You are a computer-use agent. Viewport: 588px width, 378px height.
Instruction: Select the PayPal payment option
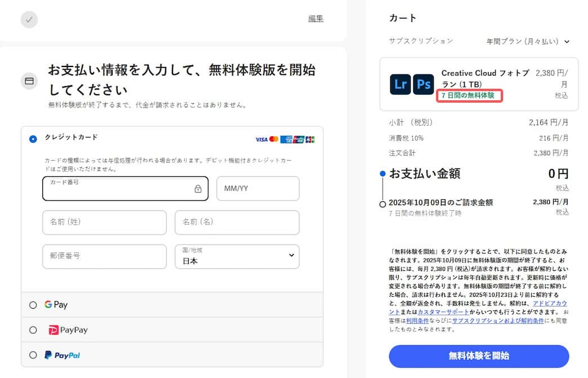(33, 355)
